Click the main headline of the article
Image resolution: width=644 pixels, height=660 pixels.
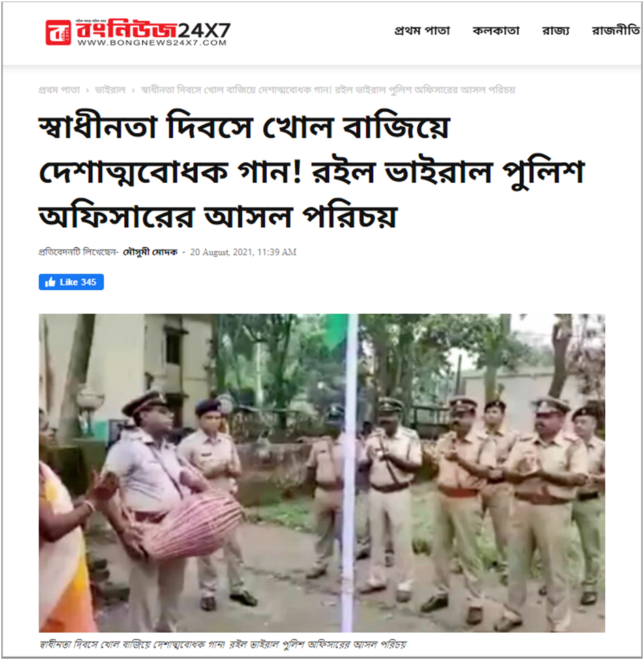click(311, 172)
